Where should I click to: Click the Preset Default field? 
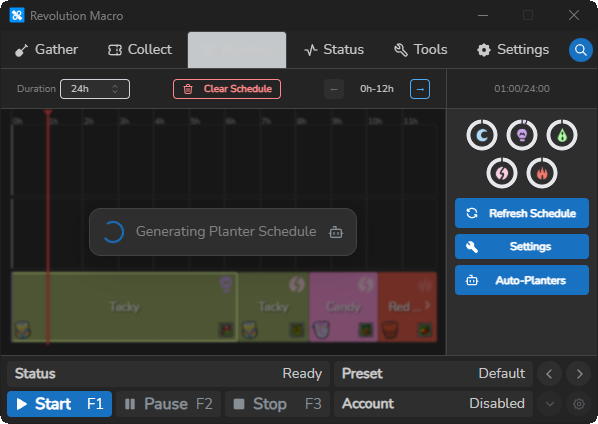coord(433,374)
